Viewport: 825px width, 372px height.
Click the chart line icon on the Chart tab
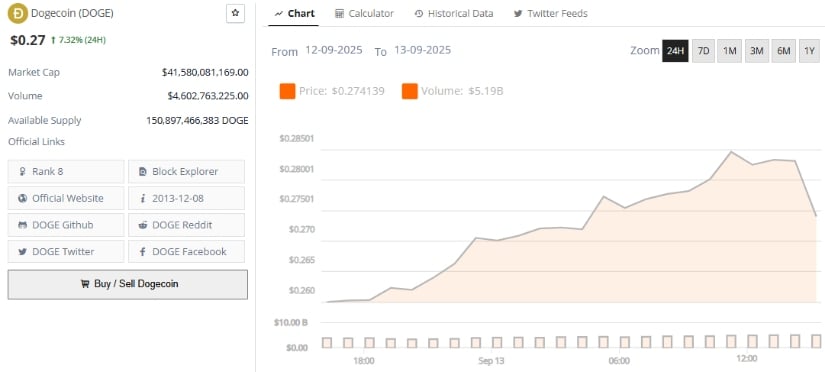coord(279,14)
